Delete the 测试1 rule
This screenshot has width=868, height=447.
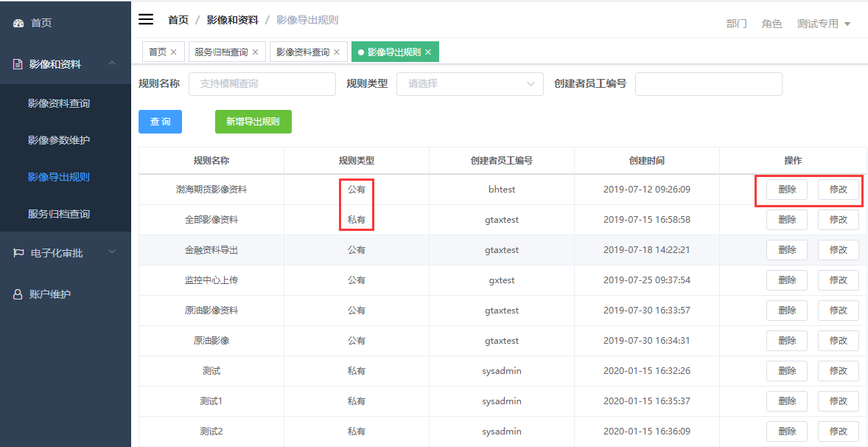[787, 401]
